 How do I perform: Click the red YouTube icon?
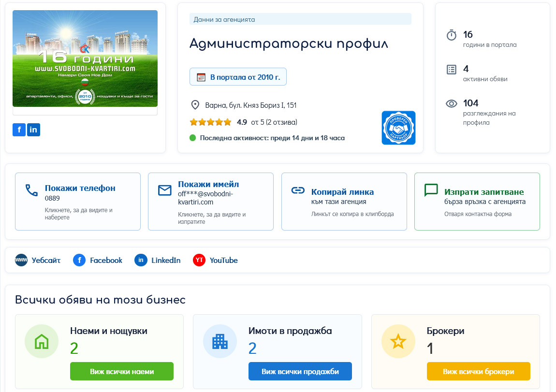tap(199, 260)
